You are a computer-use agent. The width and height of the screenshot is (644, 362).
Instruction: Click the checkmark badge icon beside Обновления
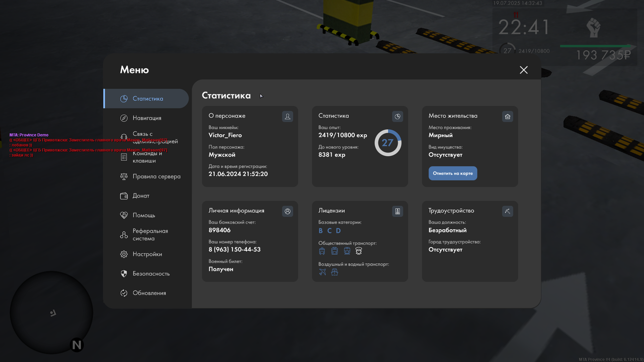124,293
